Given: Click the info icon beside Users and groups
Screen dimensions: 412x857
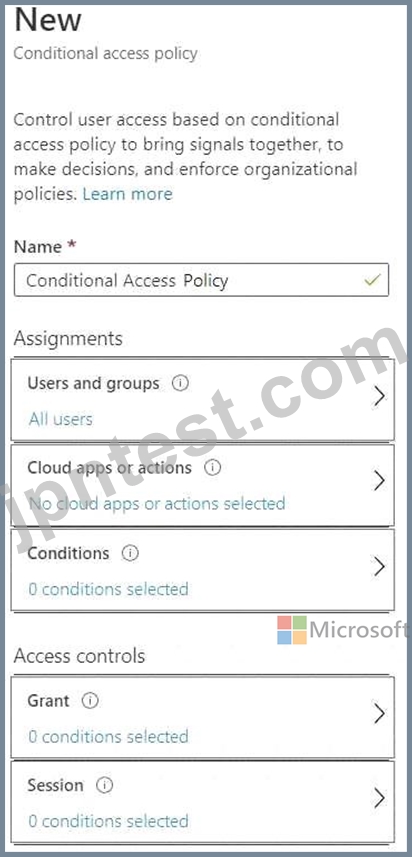Looking at the screenshot, I should [x=180, y=383].
